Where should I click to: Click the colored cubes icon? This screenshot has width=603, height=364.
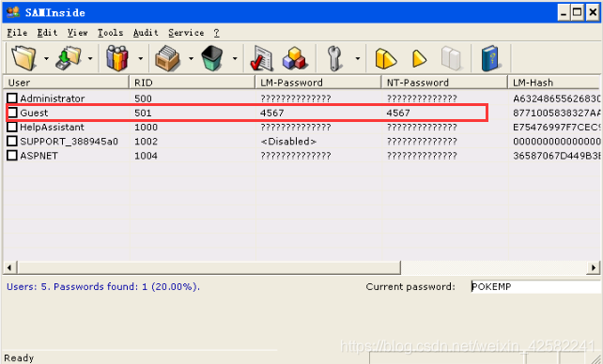295,58
